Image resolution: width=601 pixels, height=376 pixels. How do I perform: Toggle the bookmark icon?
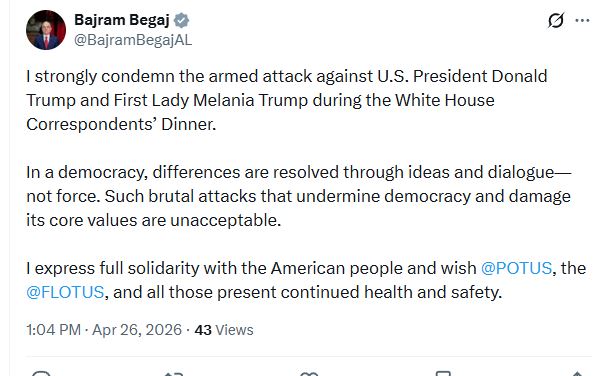tap(443, 373)
